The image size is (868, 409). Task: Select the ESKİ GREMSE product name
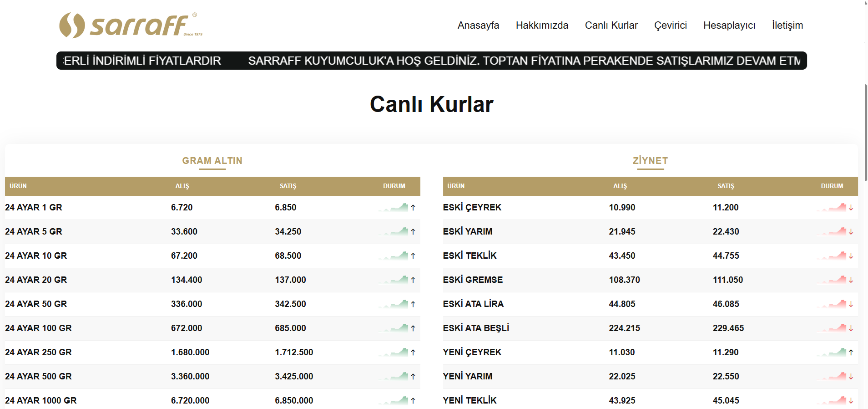[473, 280]
